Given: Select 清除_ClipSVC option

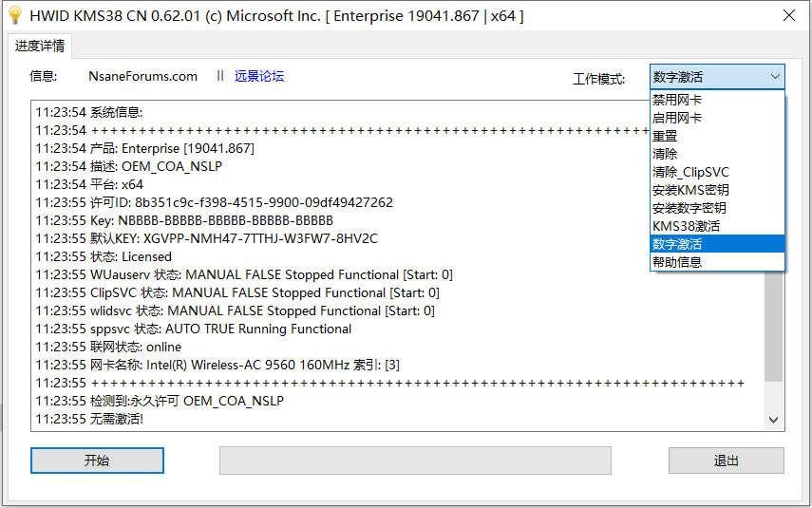Looking at the screenshot, I should coord(717,172).
